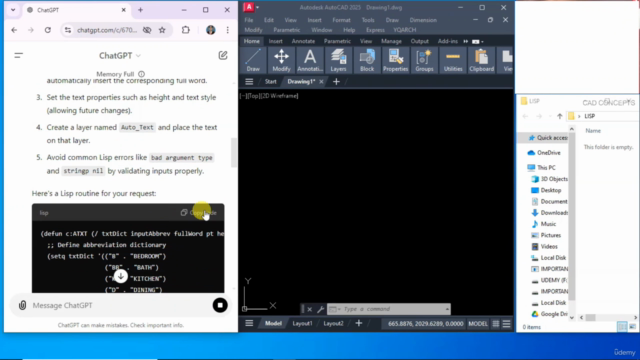This screenshot has height=360, width=640.
Task: Open command line customize wrench
Action: [x=320, y=309]
